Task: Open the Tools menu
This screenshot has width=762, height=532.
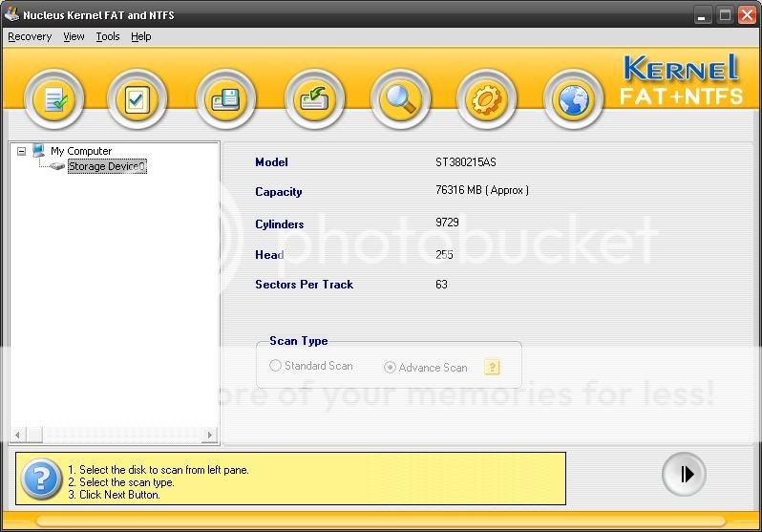Action: point(107,36)
